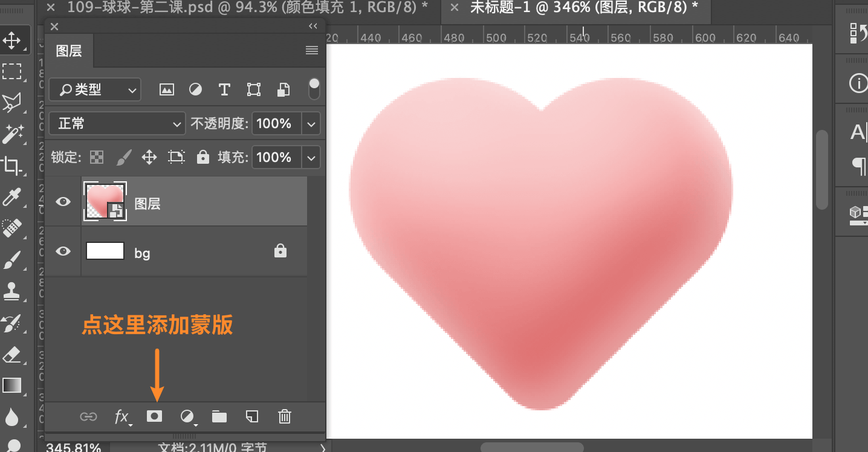Select the 图层 panel tab
This screenshot has width=868, height=452.
[69, 51]
